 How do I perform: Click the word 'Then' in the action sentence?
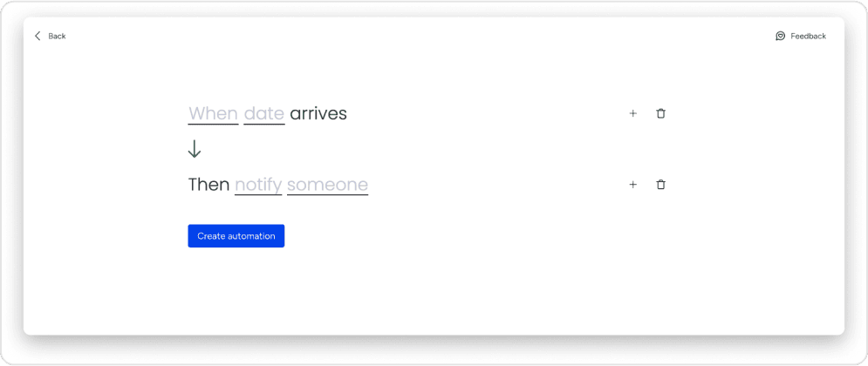(x=208, y=185)
